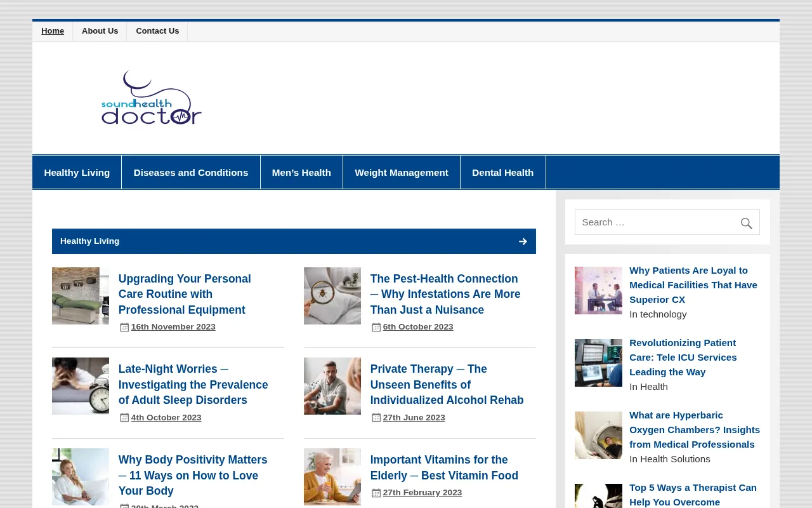The image size is (812, 508).
Task: Click the Sound Health Doctor logo
Action: click(151, 97)
